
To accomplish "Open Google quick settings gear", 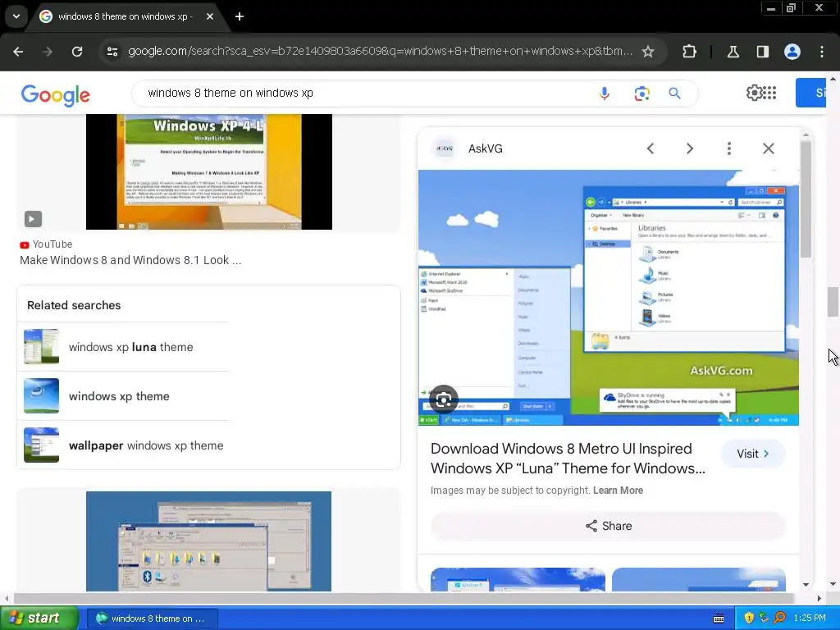I will (x=754, y=93).
